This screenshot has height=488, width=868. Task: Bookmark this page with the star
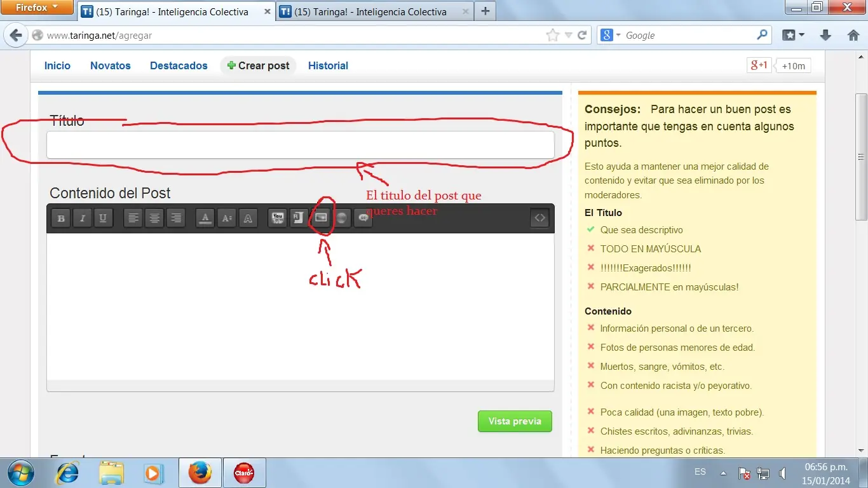tap(553, 36)
